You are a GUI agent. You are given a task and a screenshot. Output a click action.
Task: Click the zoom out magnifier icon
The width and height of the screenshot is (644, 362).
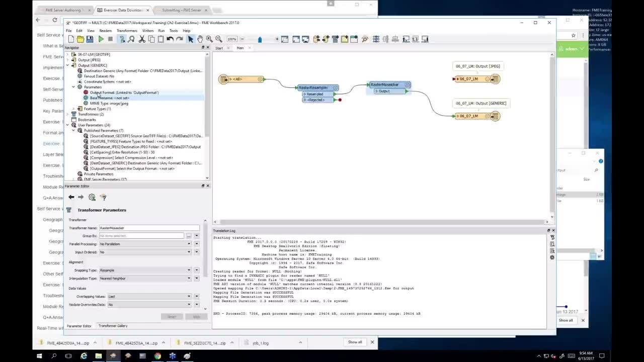click(218, 39)
